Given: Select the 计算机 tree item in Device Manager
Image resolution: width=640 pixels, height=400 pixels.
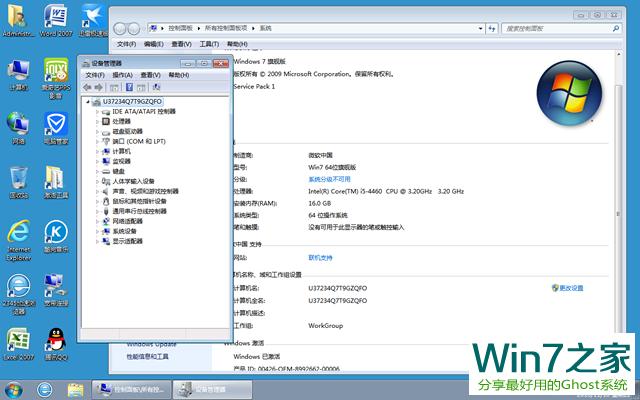Looking at the screenshot, I should [121, 151].
